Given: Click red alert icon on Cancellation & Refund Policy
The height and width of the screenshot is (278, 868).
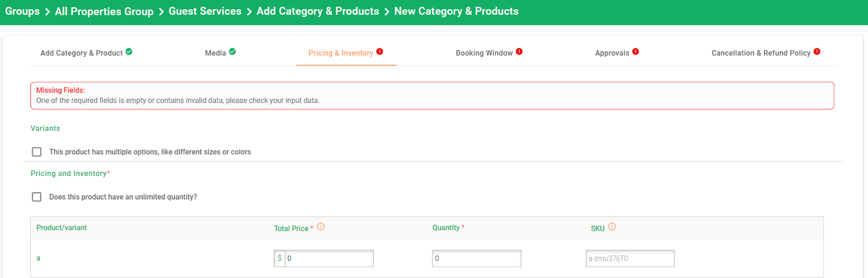Looking at the screenshot, I should coord(817,52).
